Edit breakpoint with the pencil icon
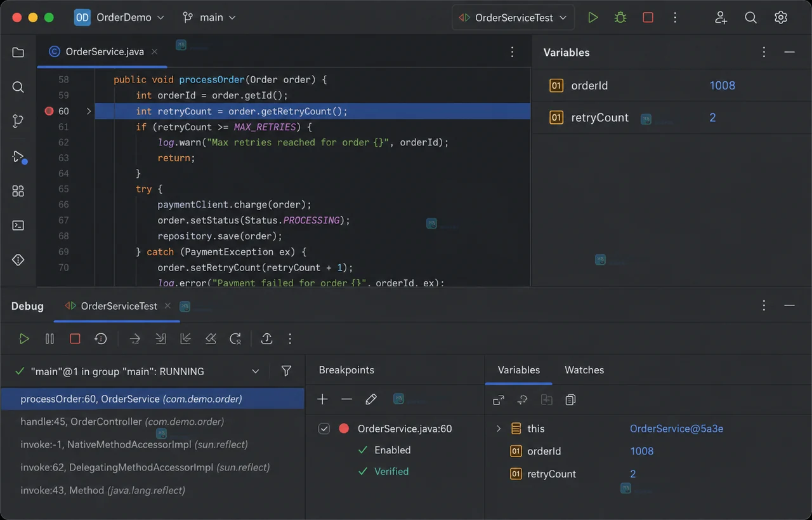 (371, 399)
